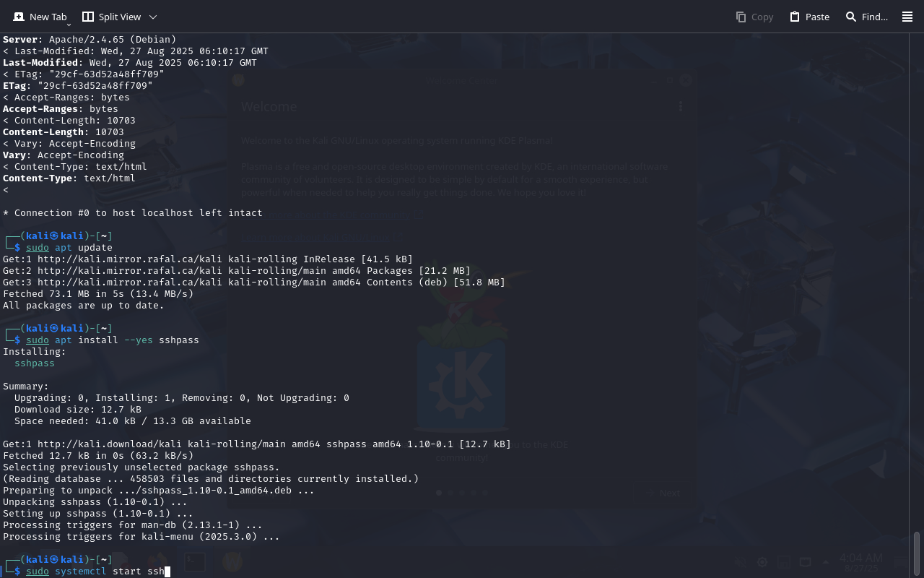Open the Find... search bar
Screen dimensions: 924x578
[x=866, y=17]
